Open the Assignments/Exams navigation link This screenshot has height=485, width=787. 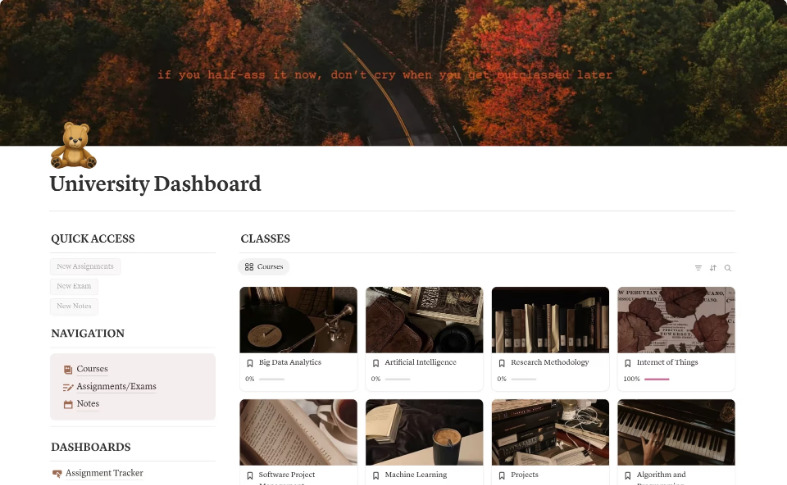tap(116, 387)
